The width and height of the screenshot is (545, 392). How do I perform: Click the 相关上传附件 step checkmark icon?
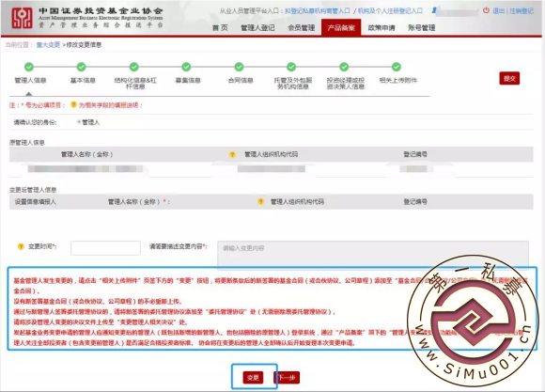point(397,67)
